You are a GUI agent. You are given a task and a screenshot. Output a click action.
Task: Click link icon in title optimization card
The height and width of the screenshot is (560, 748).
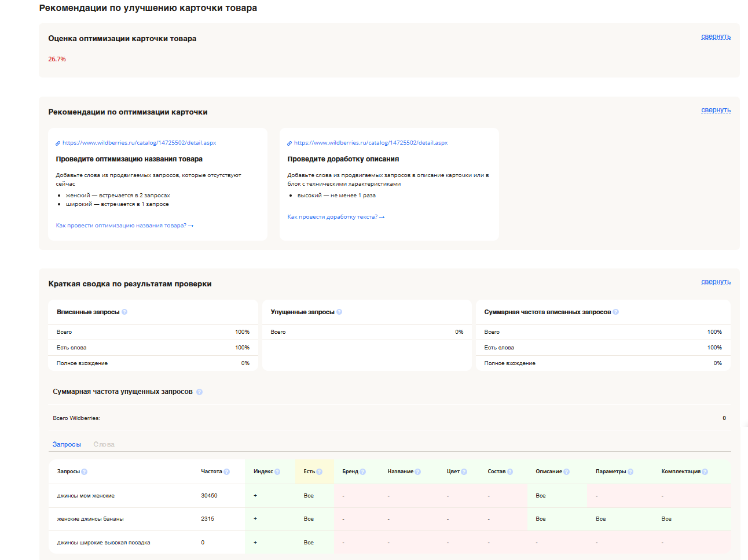[x=58, y=143]
